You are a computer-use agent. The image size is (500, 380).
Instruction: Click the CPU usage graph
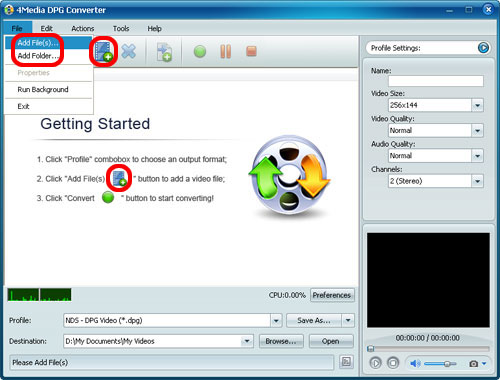39,295
